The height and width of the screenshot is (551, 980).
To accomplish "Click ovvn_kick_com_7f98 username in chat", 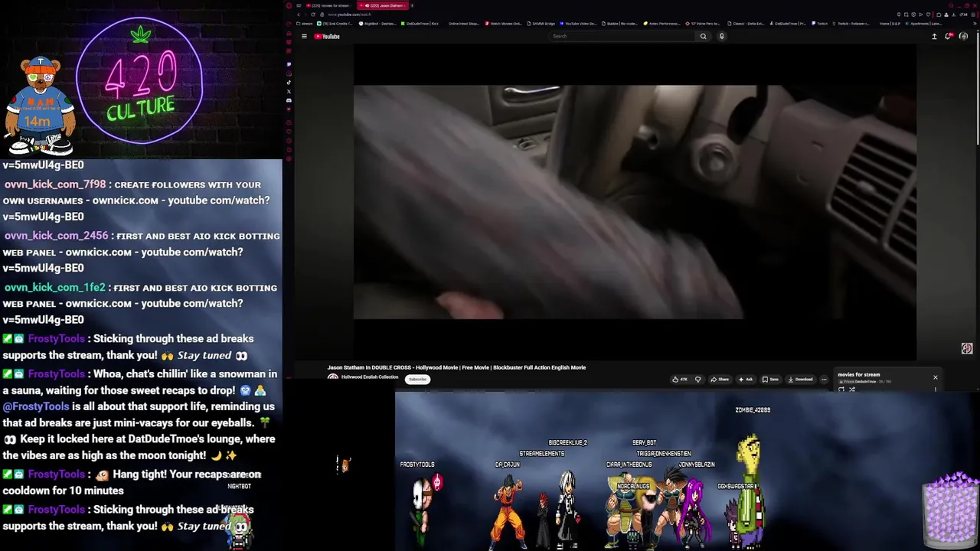I will click(55, 184).
